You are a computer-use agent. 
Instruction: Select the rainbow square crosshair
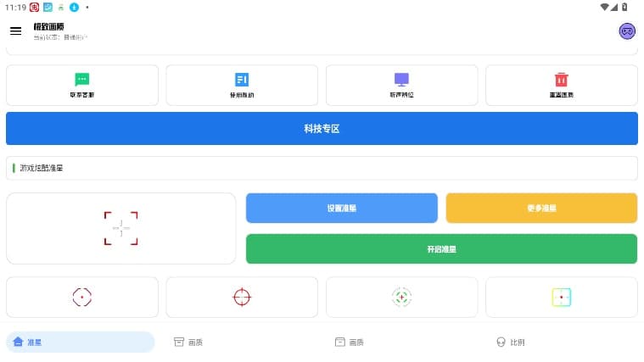click(x=562, y=298)
